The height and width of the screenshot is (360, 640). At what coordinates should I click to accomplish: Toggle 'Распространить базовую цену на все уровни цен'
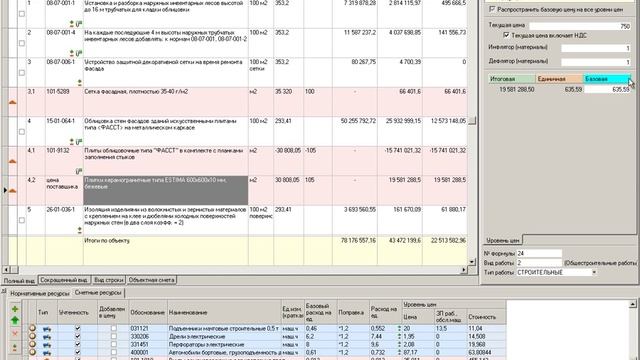[x=492, y=9]
